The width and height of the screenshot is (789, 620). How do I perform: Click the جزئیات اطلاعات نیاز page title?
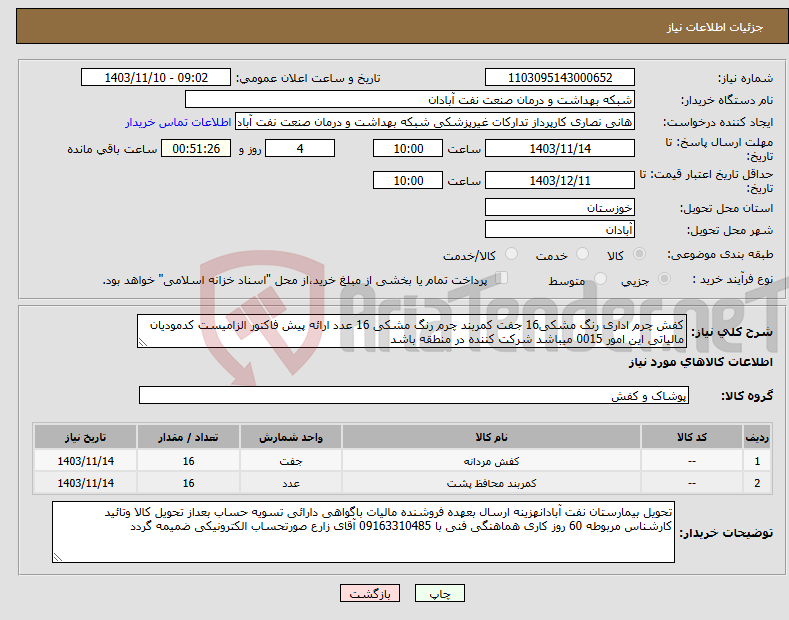[x=715, y=27]
